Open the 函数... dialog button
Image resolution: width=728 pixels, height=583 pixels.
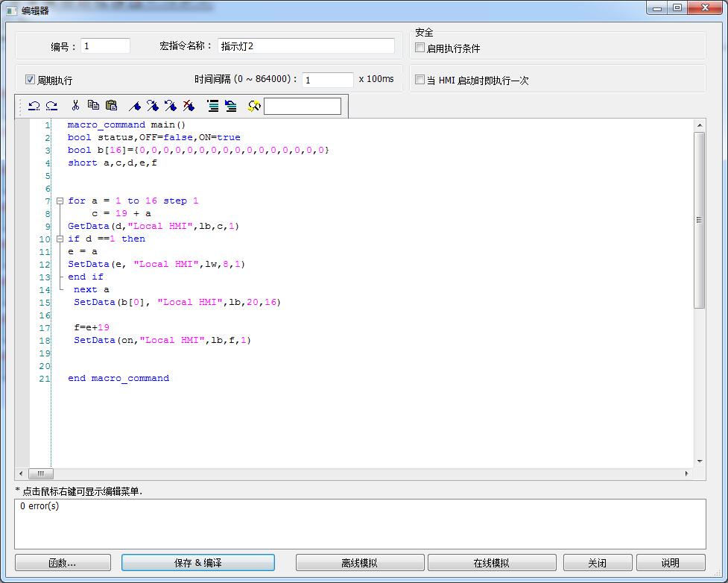63,563
